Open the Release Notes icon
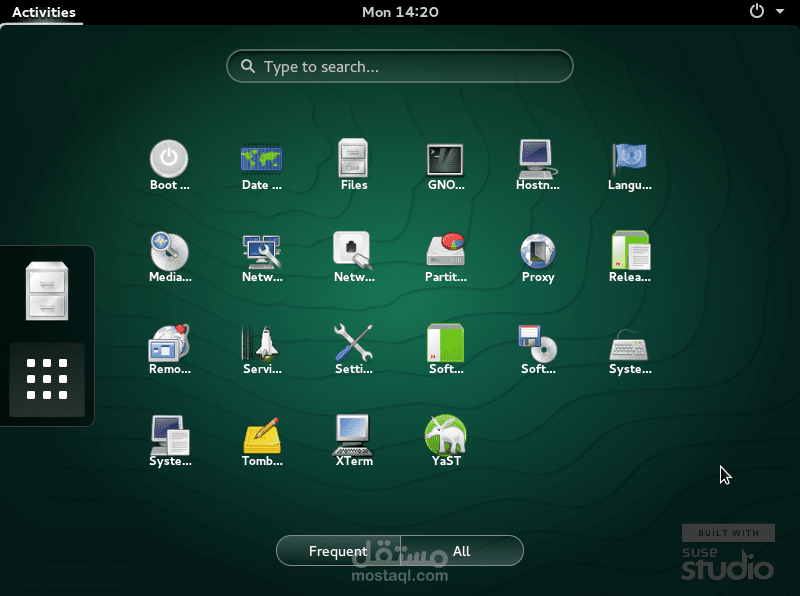 tap(629, 252)
